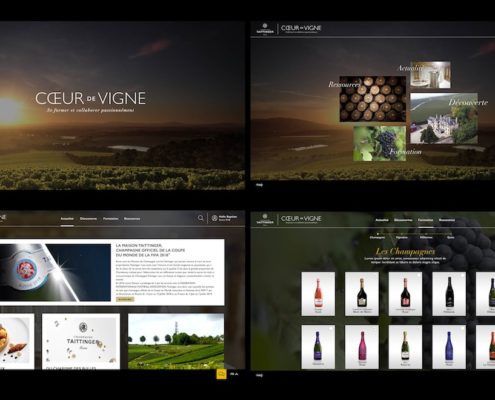Open the Comtes de Champagne Rosé bottle card
Viewport: 495px width, 400px height.
pyautogui.click(x=405, y=294)
